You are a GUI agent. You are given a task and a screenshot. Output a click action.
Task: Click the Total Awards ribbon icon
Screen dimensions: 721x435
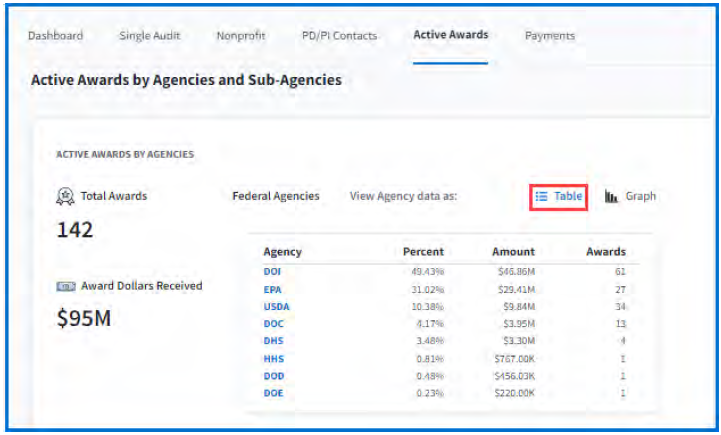tap(64, 196)
